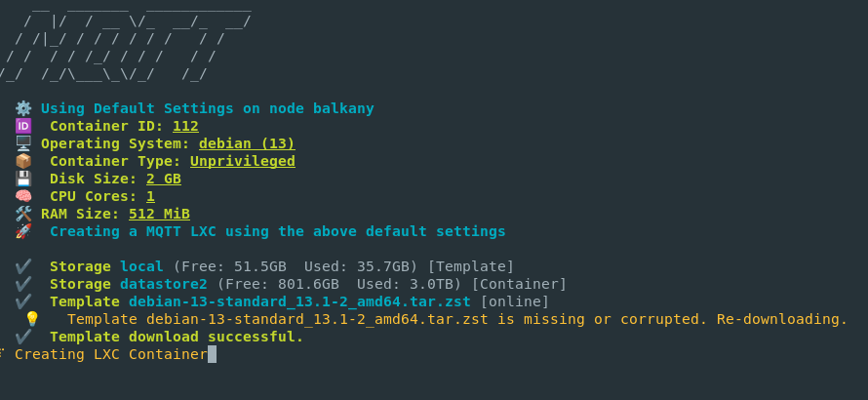Click the underlined 512 MiB value
Image resolution: width=868 pixels, height=400 pixels.
click(159, 214)
